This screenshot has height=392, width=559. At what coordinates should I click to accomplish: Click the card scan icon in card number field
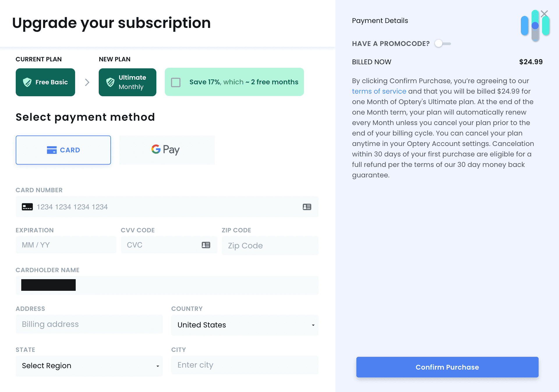pyautogui.click(x=307, y=207)
